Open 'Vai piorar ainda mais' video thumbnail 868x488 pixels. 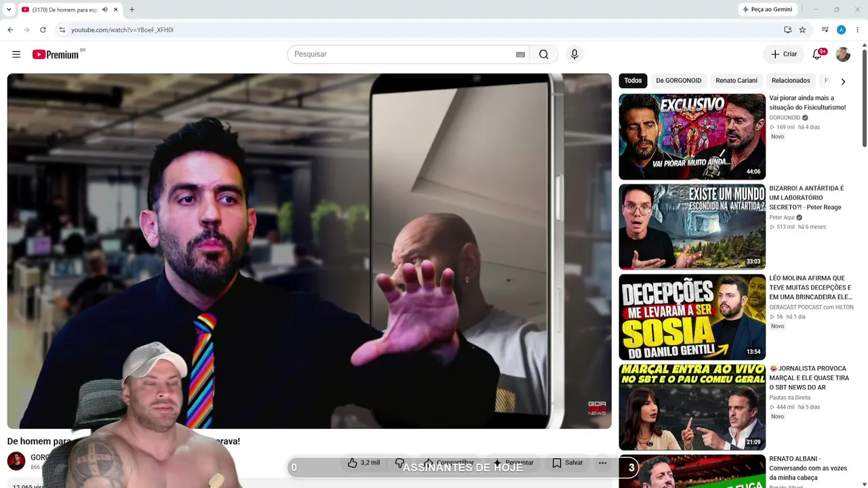pos(692,136)
